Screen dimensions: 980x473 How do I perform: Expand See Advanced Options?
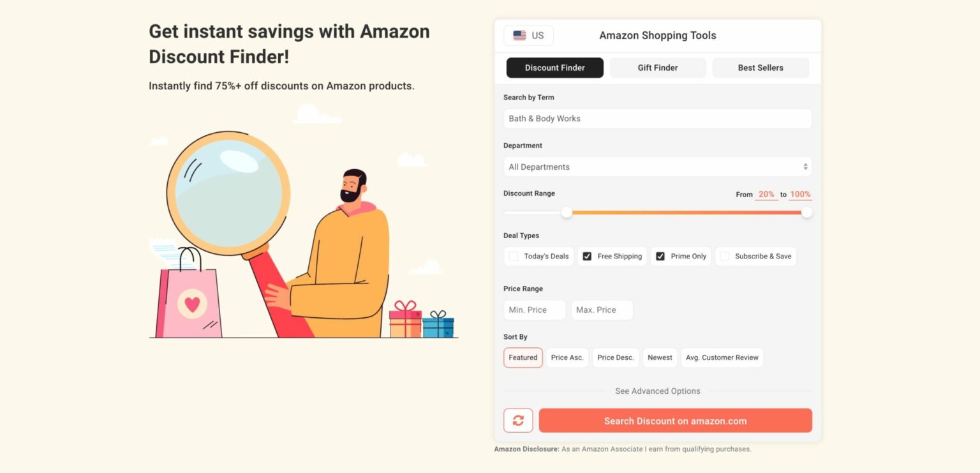657,391
